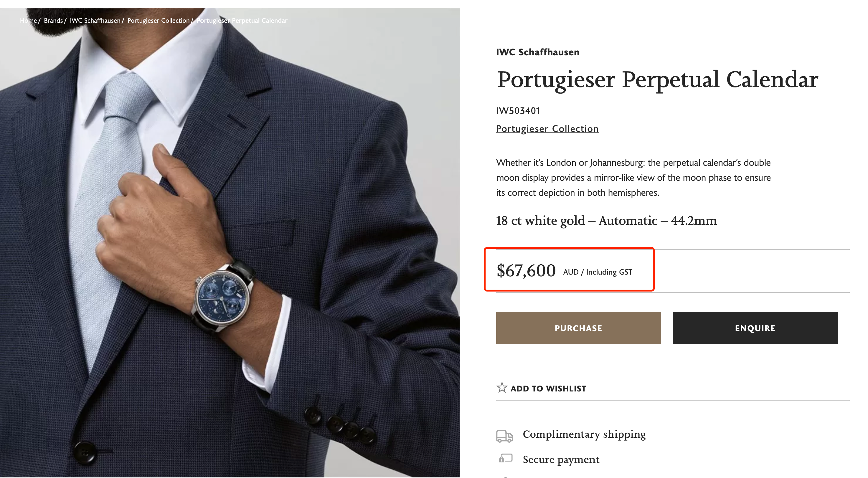Click the IWC Schaffhausen brand heading
The width and height of the screenshot is (868, 478).
[537, 52]
